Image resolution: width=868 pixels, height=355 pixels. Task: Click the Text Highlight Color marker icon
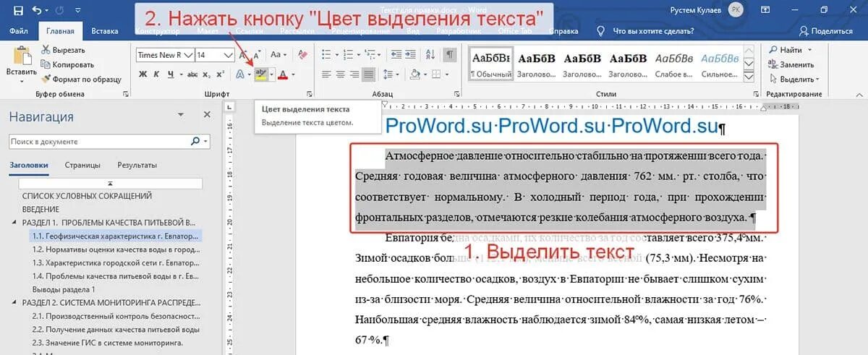click(x=261, y=74)
